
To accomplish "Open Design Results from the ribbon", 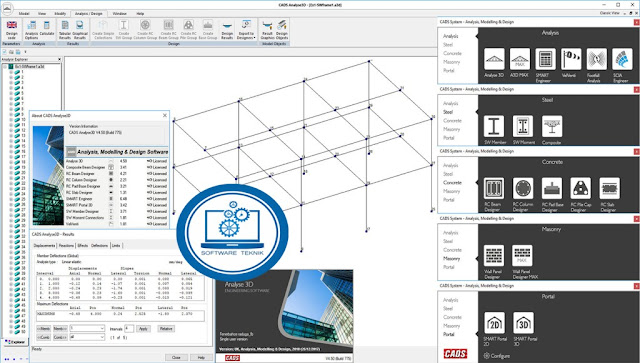I will pyautogui.click(x=227, y=30).
